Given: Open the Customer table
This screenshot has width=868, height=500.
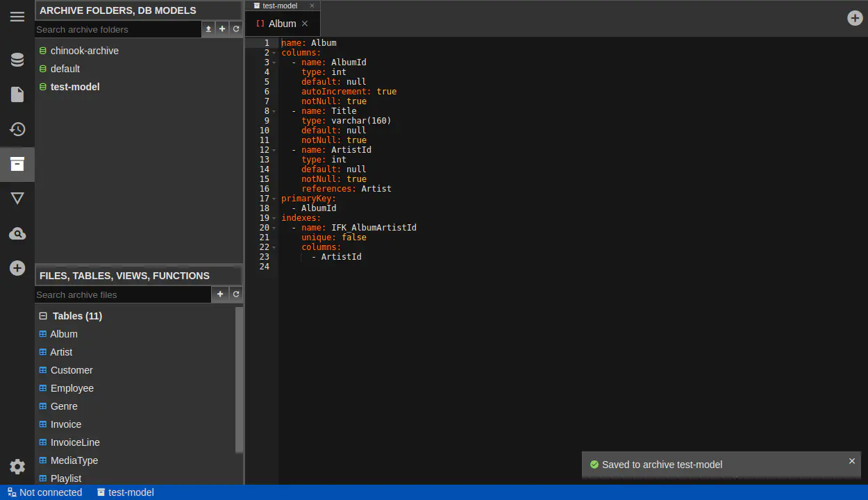Looking at the screenshot, I should pos(72,370).
